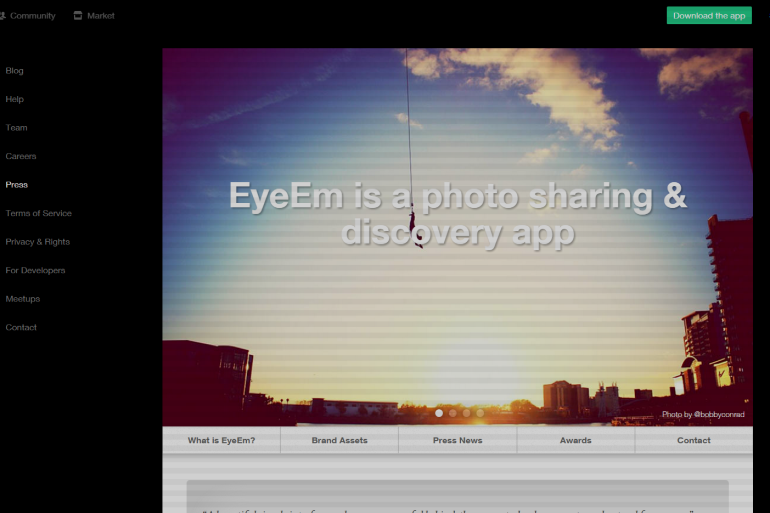Open the Community page
The height and width of the screenshot is (513, 770).
32,16
